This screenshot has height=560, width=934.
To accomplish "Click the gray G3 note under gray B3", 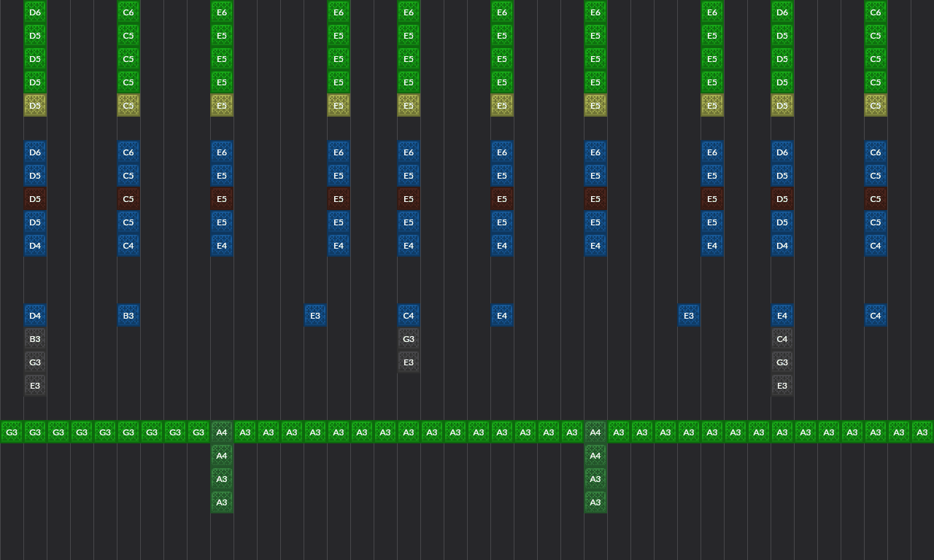I will [x=35, y=362].
